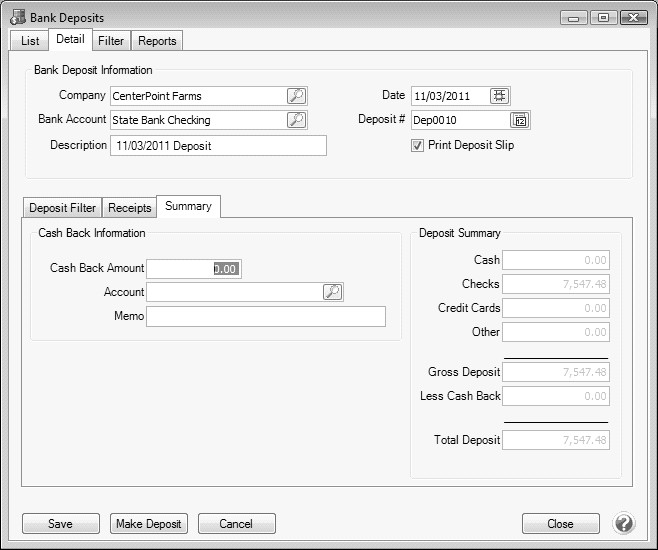Viewport: 658px width, 550px height.
Task: Click the Description text field
Action: coord(218,146)
